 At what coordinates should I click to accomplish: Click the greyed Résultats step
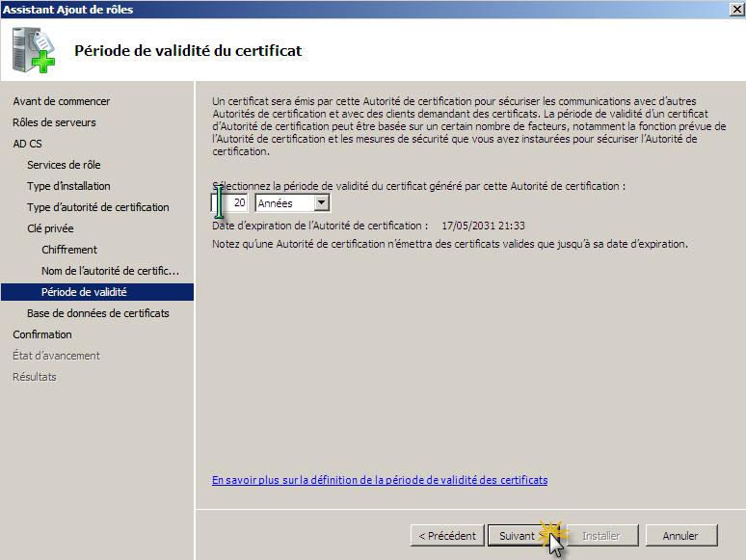[35, 377]
